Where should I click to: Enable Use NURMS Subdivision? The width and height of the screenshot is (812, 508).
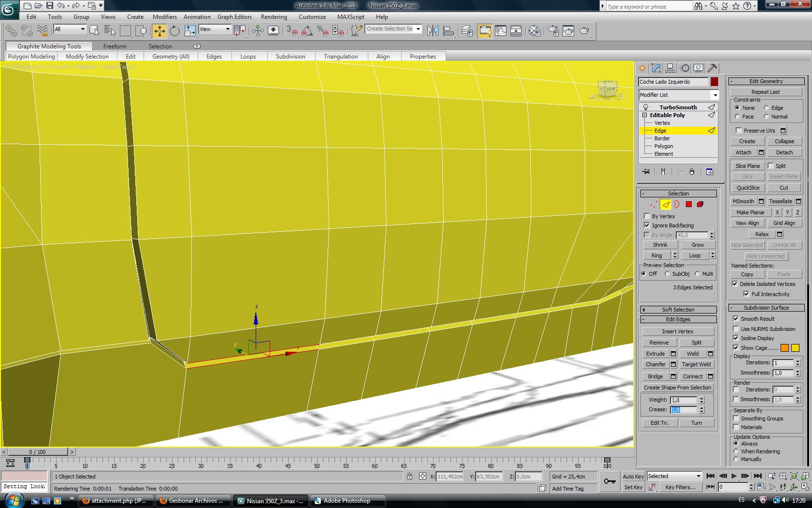click(x=736, y=329)
